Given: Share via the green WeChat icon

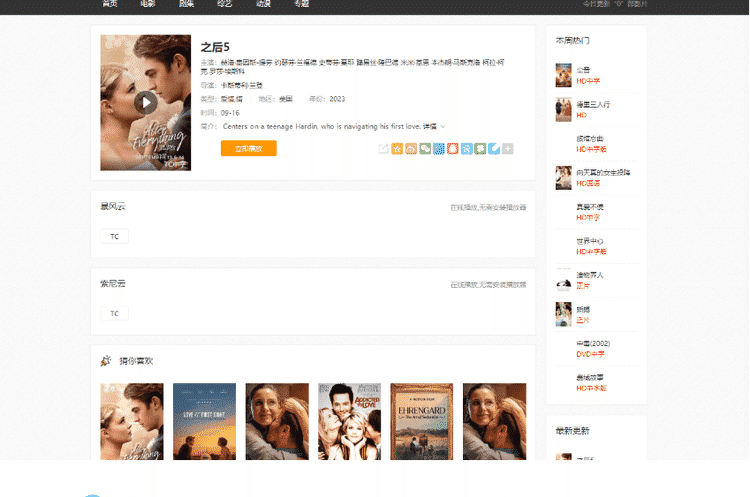Looking at the screenshot, I should 425,149.
